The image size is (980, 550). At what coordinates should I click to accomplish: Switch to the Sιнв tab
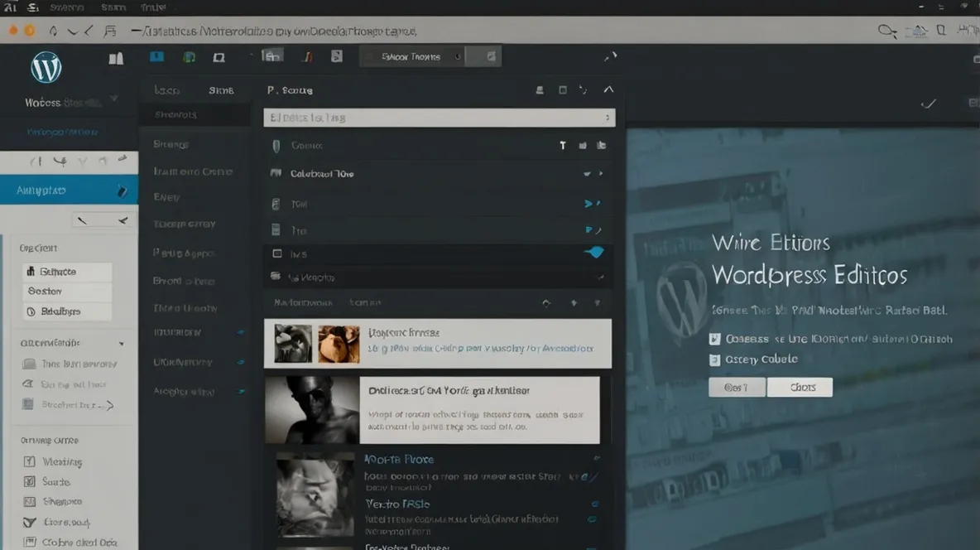[221, 91]
